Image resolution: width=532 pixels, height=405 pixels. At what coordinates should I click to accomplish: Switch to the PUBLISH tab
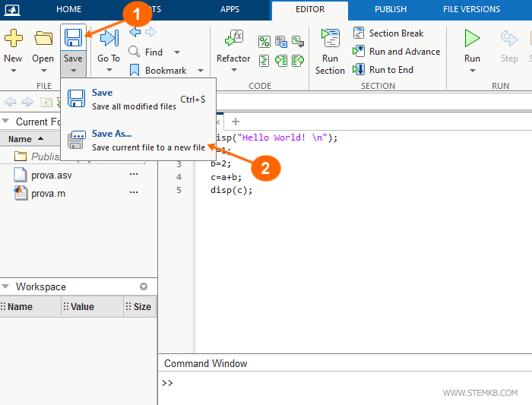391,10
